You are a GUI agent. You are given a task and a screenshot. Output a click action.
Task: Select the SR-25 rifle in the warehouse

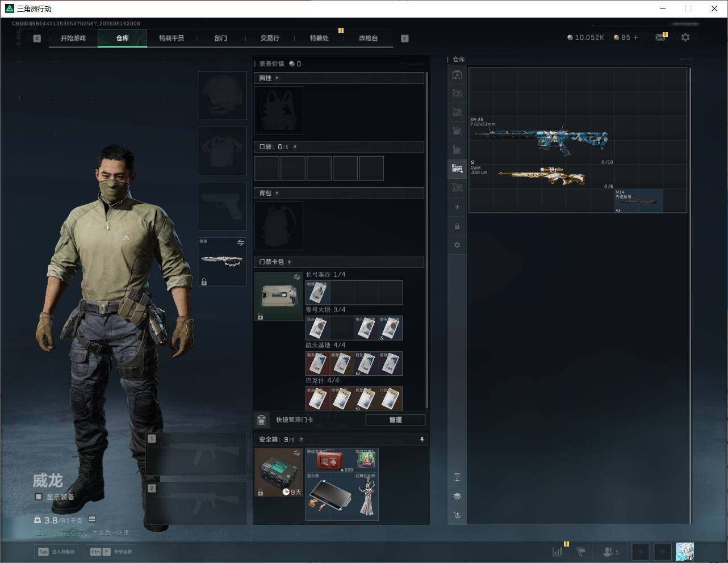click(x=542, y=141)
